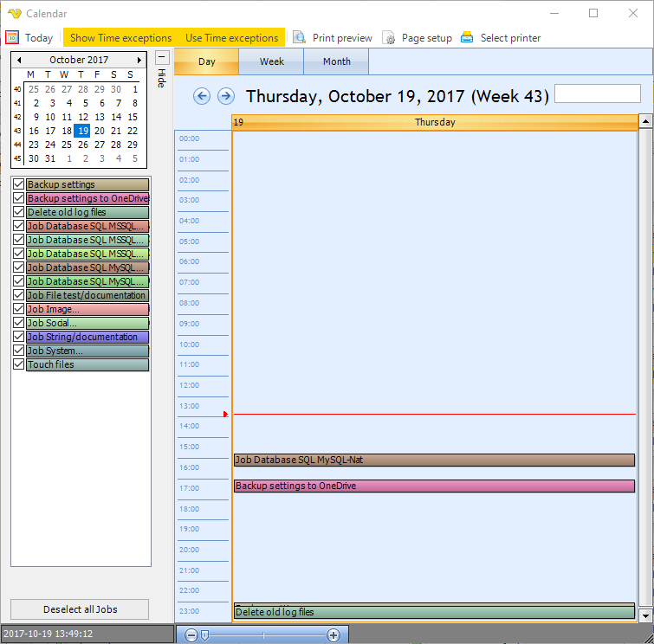Select October 31 in mini calendar

coord(50,158)
